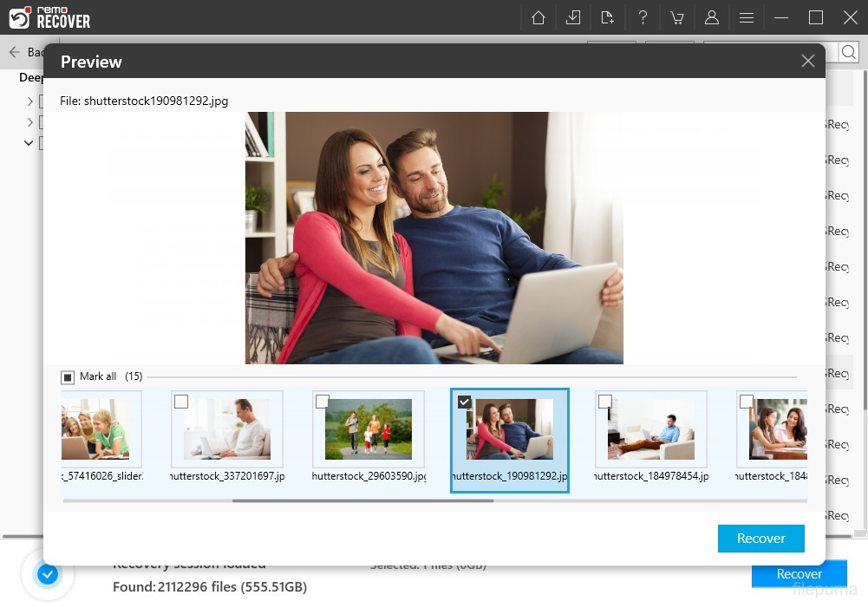
Task: Check the shutterstock_337201697 thumbnail checkbox
Action: point(181,402)
